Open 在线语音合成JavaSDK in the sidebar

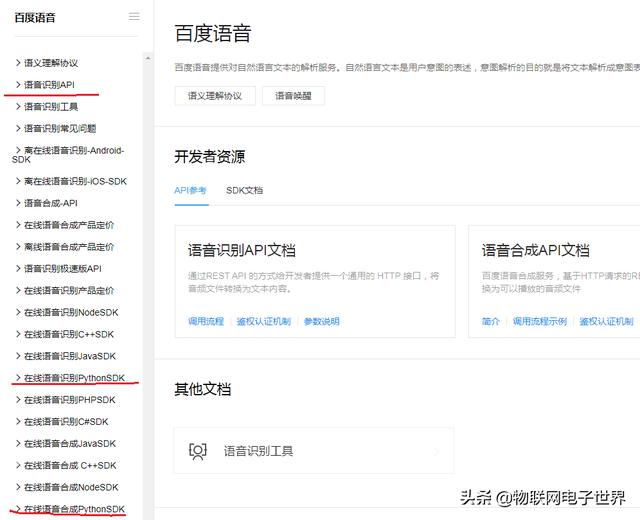70,443
